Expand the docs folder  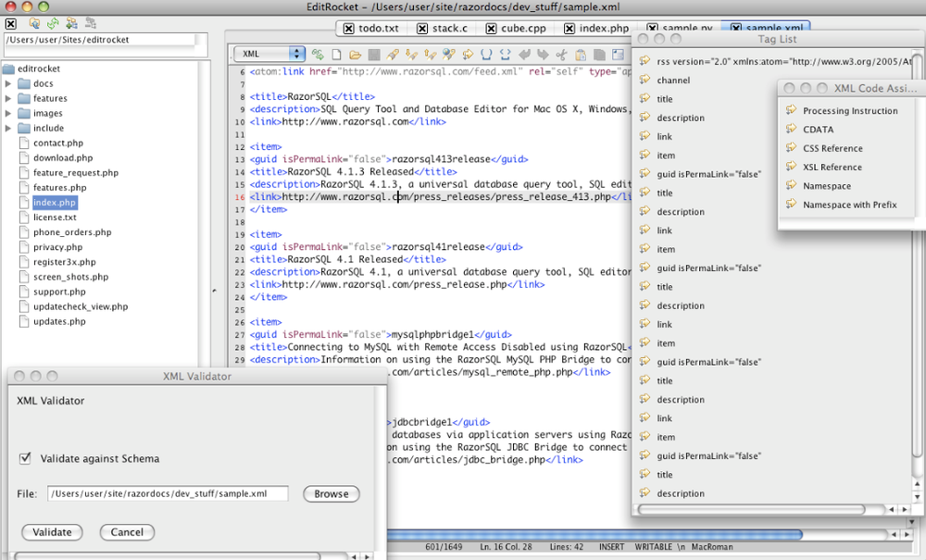8,84
